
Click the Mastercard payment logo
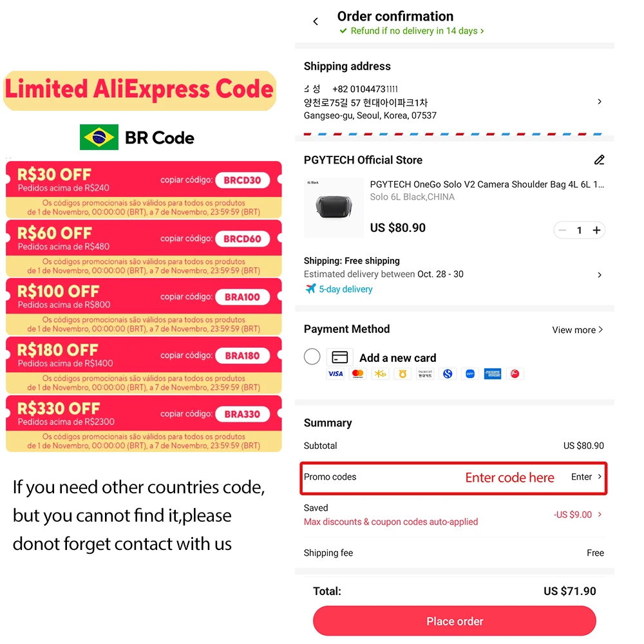click(358, 374)
